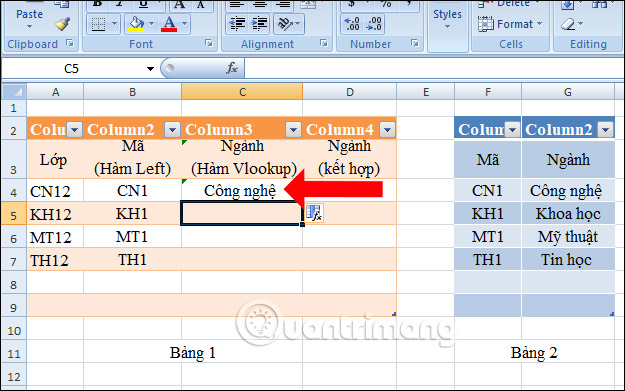Viewport: 625px width, 391px height.
Task: Toggle Underline formatting
Action: pyautogui.click(x=143, y=4)
